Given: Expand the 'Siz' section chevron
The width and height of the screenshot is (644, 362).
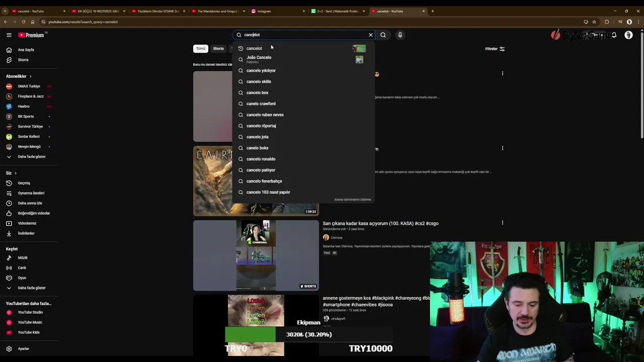Looking at the screenshot, I should pos(15,173).
